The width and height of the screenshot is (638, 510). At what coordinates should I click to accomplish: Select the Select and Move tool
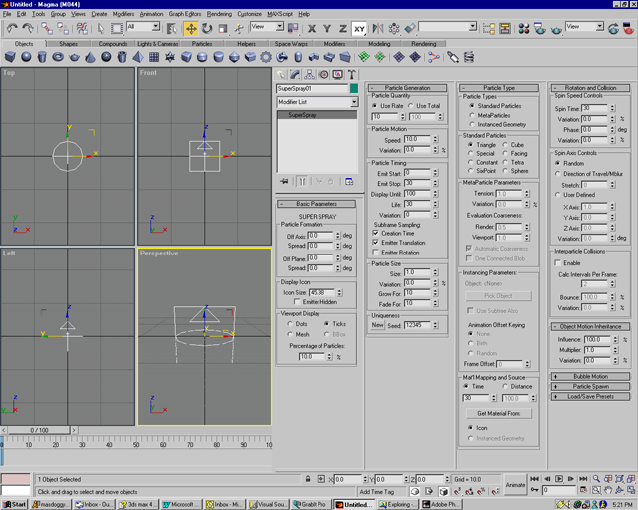pyautogui.click(x=190, y=28)
